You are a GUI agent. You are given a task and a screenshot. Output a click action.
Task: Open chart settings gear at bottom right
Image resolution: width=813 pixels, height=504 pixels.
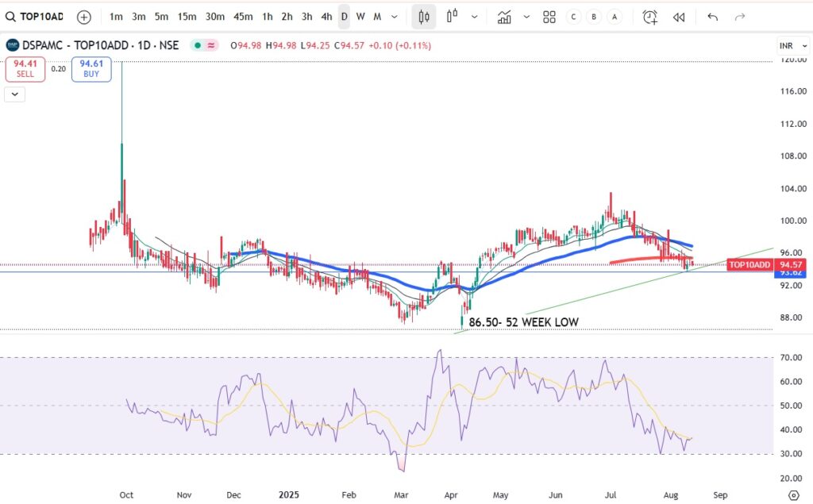[x=793, y=495]
